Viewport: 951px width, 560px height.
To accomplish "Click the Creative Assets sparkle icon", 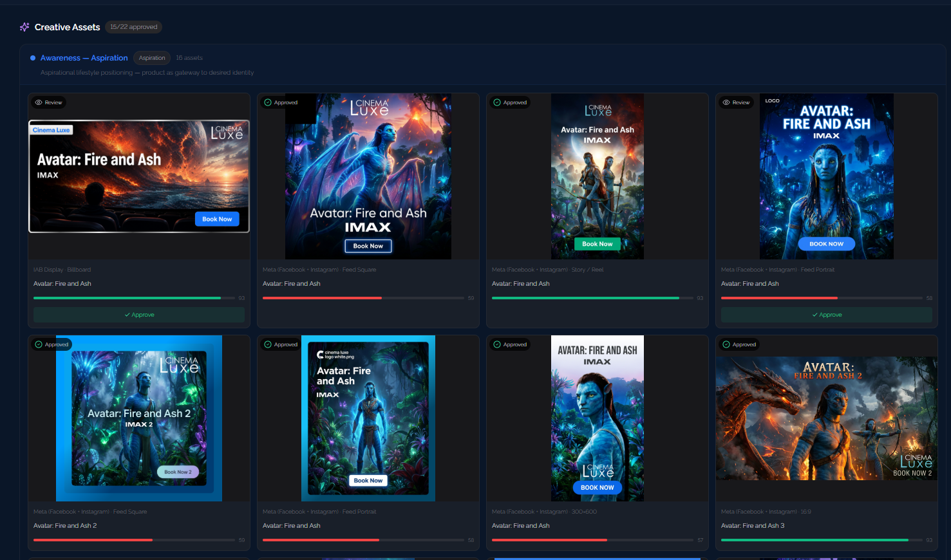I will click(24, 27).
